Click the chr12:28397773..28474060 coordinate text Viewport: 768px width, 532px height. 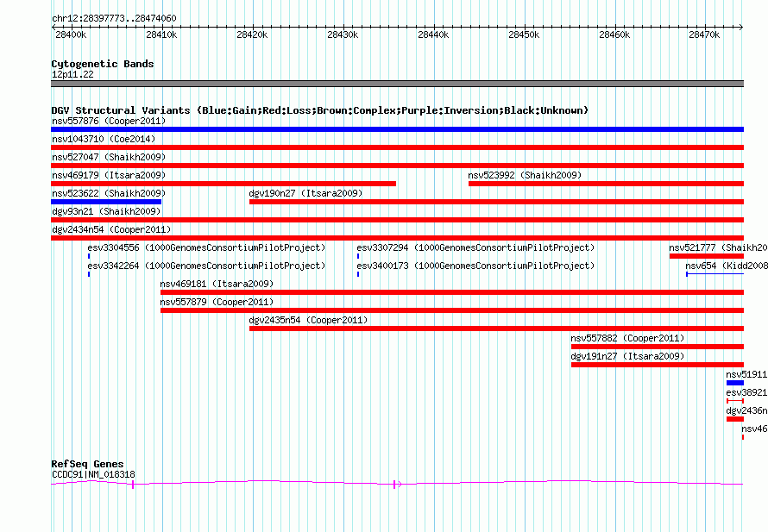[114, 18]
